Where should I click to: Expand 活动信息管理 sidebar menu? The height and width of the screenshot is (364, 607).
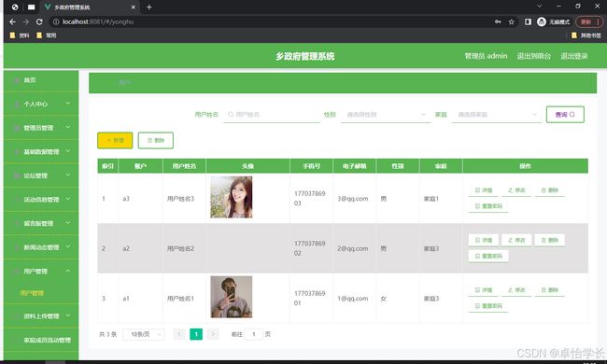tap(41, 200)
